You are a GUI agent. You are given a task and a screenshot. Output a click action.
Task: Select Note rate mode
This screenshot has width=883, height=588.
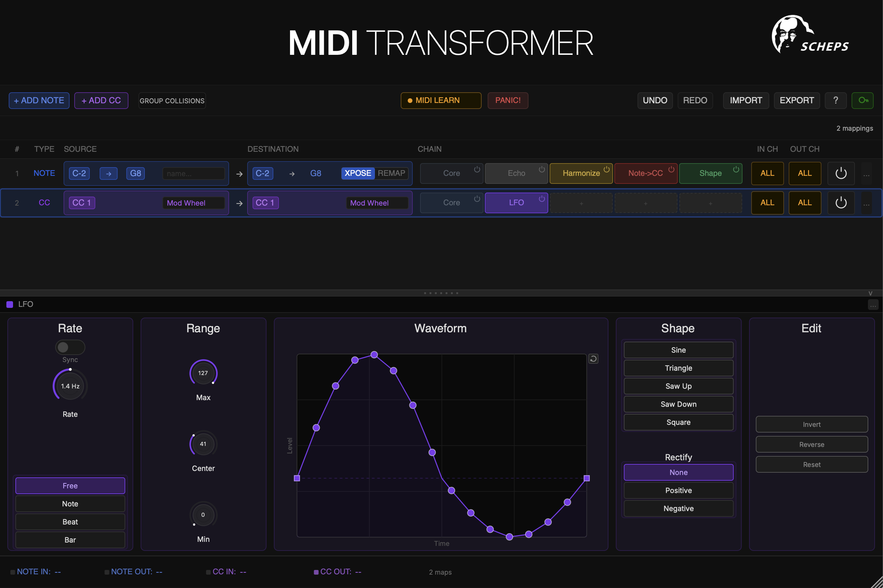click(70, 504)
